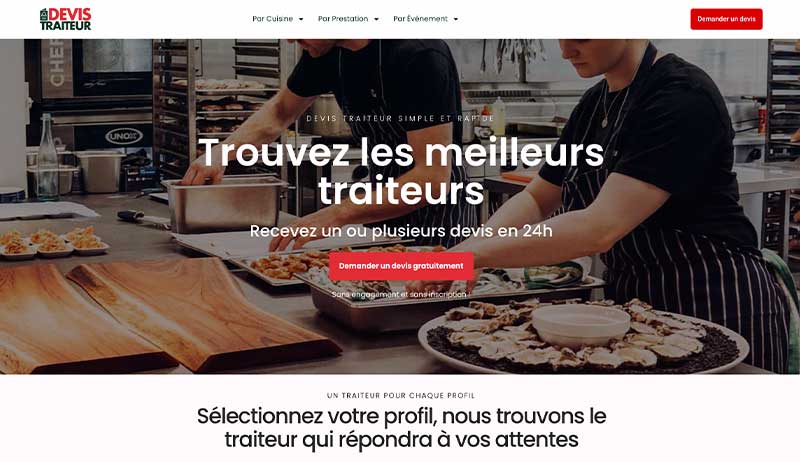800x462 pixels.
Task: Click the Devis traiteur simple et rapide tagline
Action: click(x=401, y=118)
